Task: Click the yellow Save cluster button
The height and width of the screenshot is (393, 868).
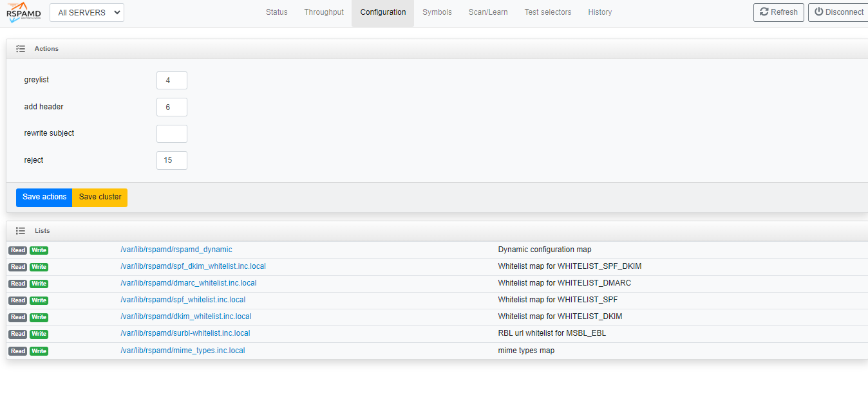Action: click(x=100, y=197)
